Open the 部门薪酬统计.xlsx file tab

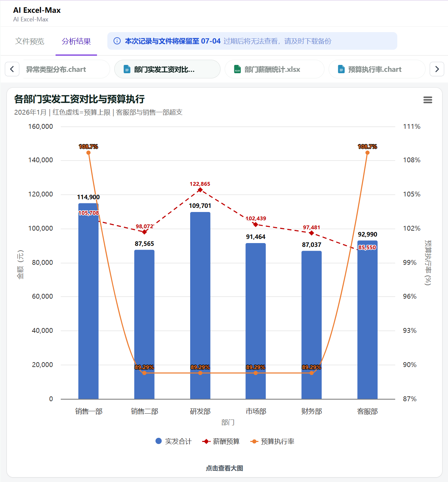[274, 69]
